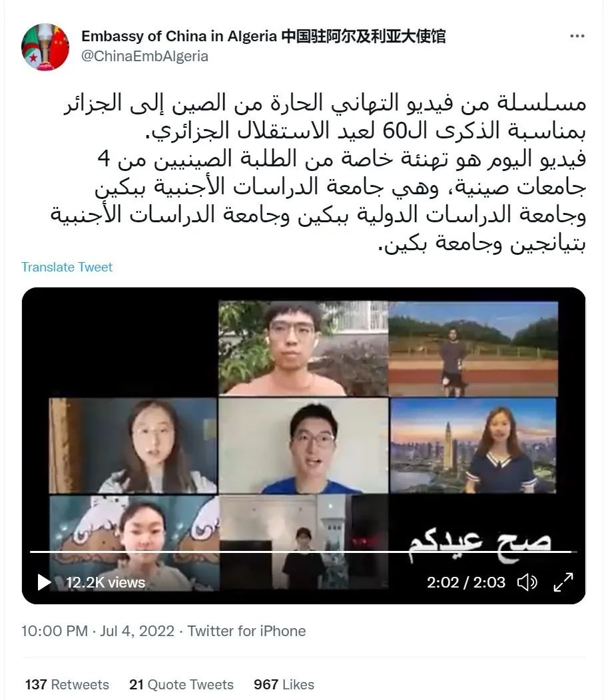Screen dimensions: 612x700
Task: View the 21 Quote Tweets list
Action: [181, 685]
